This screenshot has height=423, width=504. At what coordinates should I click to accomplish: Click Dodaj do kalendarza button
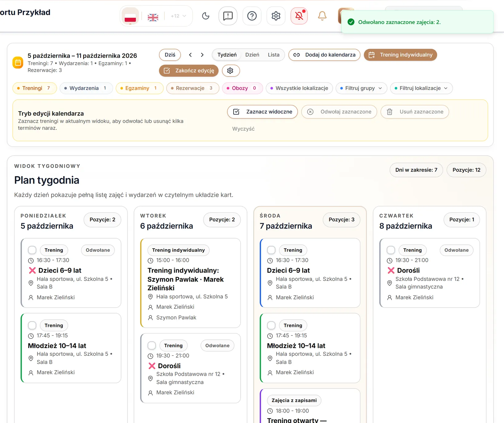(324, 55)
